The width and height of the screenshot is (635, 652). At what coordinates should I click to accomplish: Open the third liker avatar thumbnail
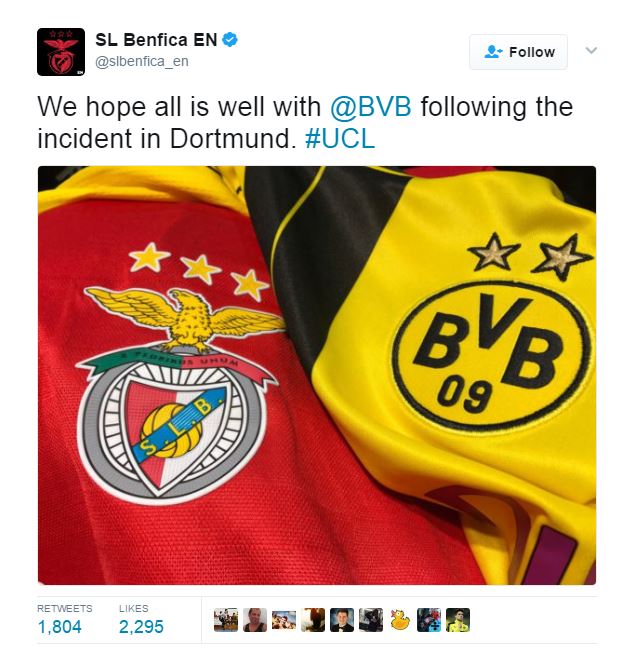coord(284,620)
